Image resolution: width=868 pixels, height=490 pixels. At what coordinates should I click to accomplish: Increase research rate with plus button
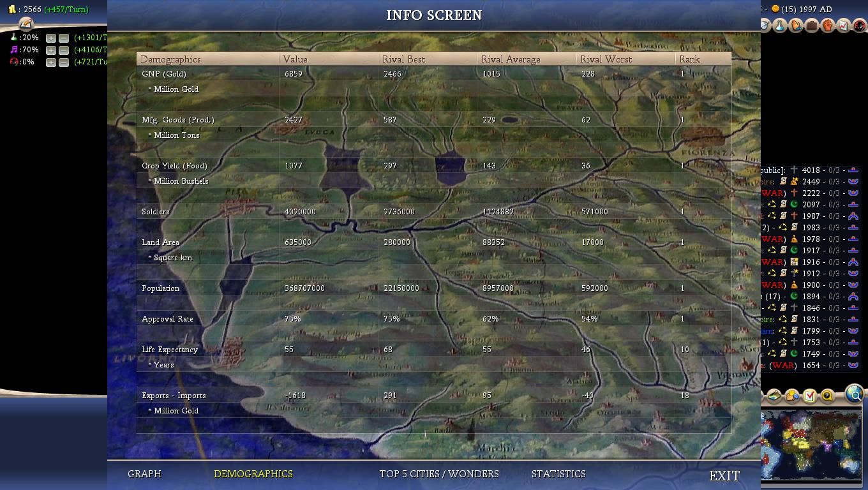tap(51, 38)
